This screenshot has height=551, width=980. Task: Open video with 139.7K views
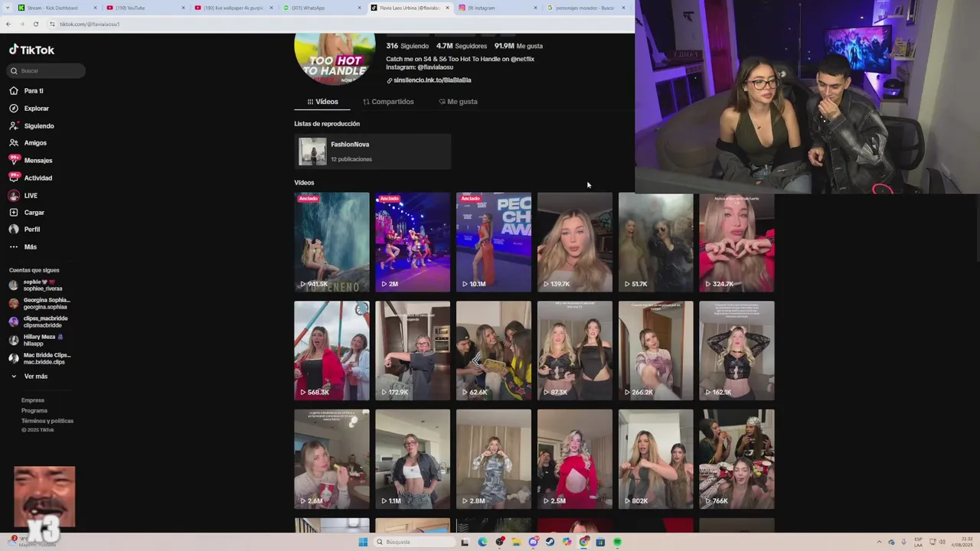575,242
